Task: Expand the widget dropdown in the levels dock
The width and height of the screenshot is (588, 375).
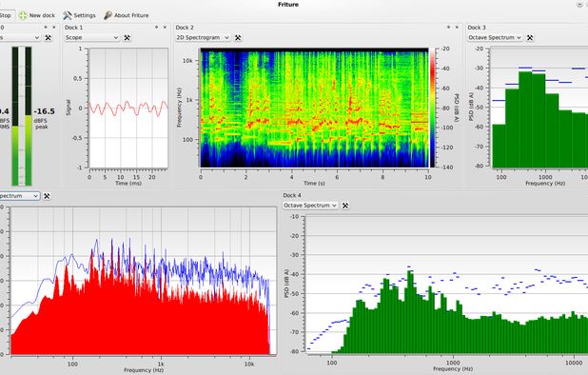Action: (20, 37)
